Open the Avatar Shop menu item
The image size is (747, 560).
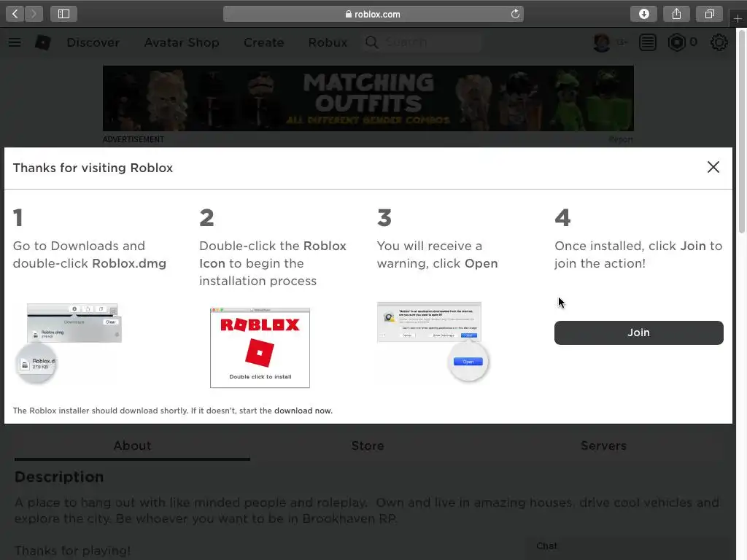coord(182,42)
